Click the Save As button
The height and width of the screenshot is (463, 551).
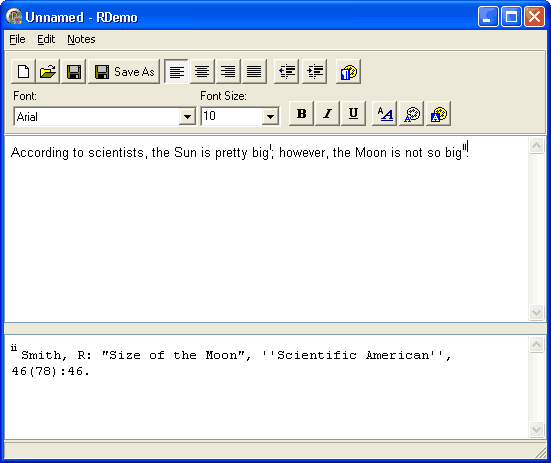124,72
